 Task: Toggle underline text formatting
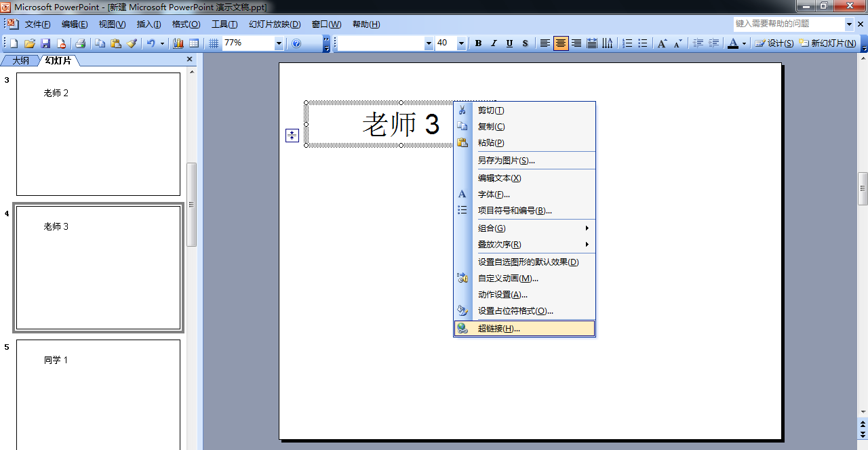[x=509, y=43]
